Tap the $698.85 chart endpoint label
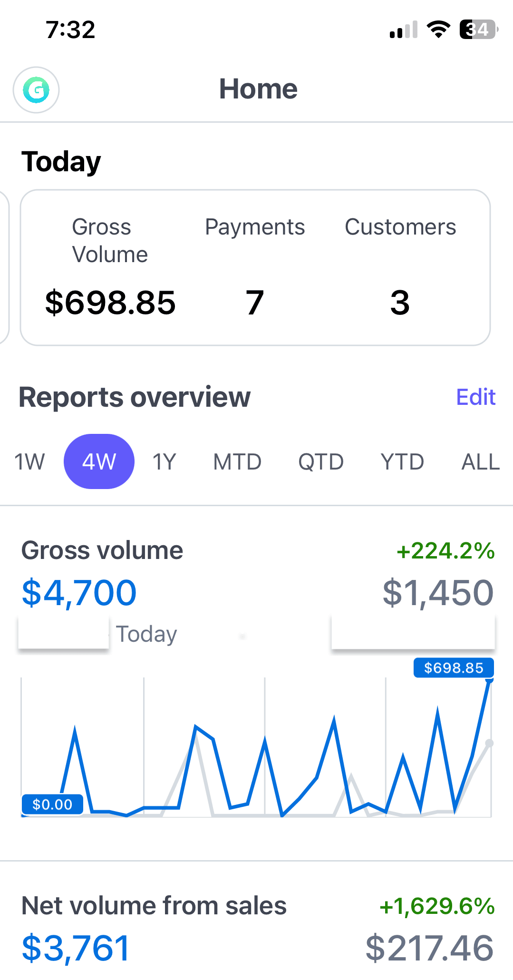513x980 pixels. [x=453, y=668]
